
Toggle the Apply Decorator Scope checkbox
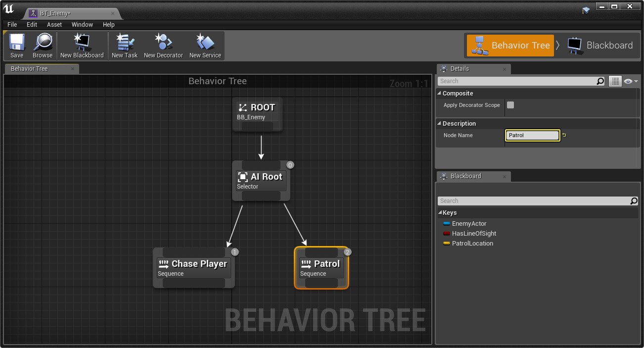coord(510,105)
